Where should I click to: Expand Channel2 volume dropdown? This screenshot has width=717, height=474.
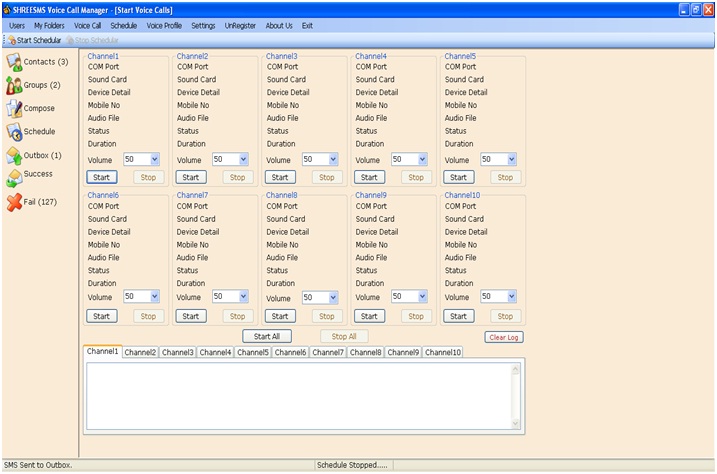[243, 159]
